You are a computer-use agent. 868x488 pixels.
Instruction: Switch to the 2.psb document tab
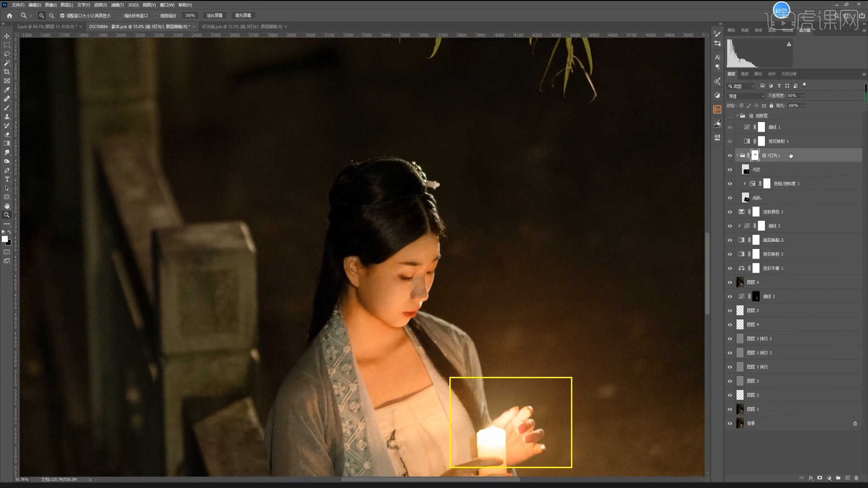click(x=45, y=27)
